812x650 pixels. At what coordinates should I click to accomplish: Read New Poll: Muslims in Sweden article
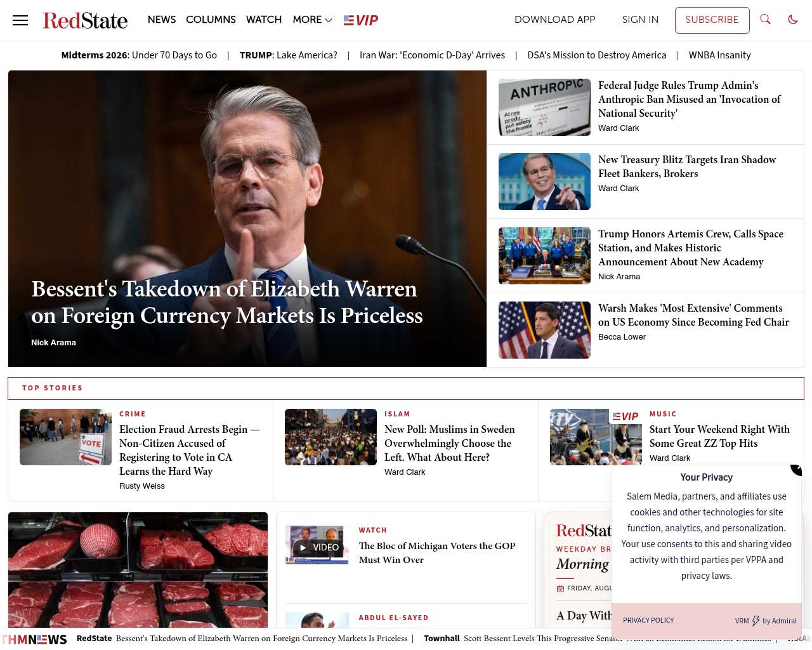point(450,443)
